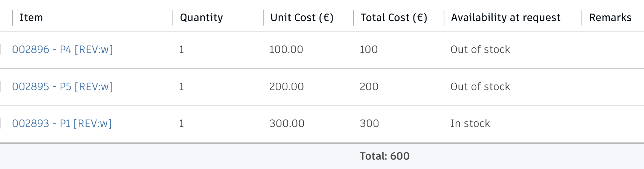Click Out of stock in the P4 row
The height and width of the screenshot is (169, 644).
point(480,50)
